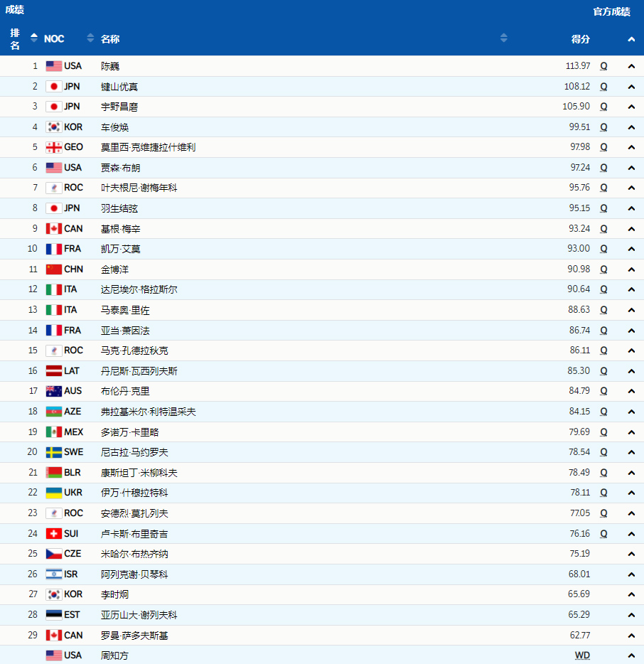
Task: Sort by 名称 using its sort arrows
Action: coord(504,38)
